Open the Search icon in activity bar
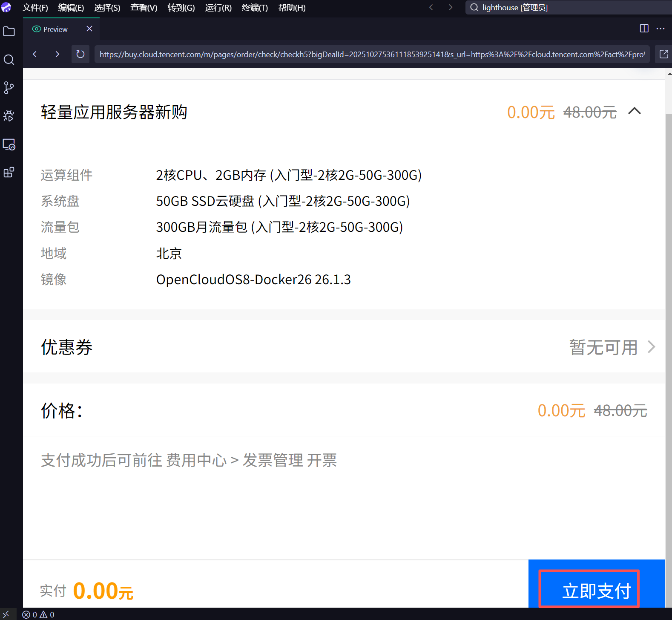Image resolution: width=672 pixels, height=620 pixels. click(x=9, y=60)
